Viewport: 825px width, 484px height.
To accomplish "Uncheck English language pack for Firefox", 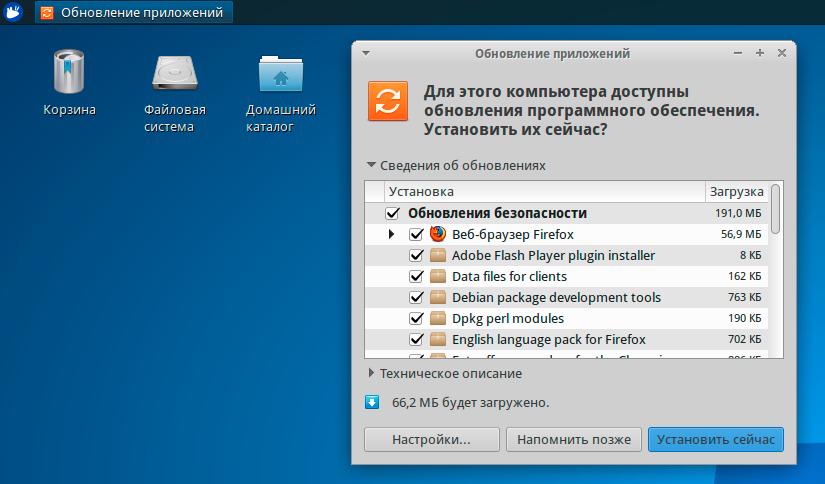I will pos(416,339).
